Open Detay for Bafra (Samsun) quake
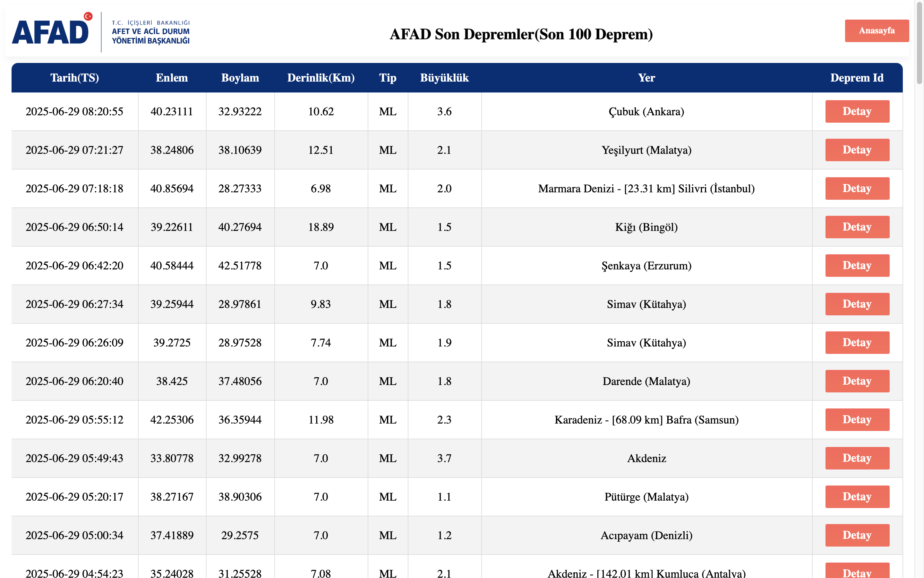 (857, 420)
